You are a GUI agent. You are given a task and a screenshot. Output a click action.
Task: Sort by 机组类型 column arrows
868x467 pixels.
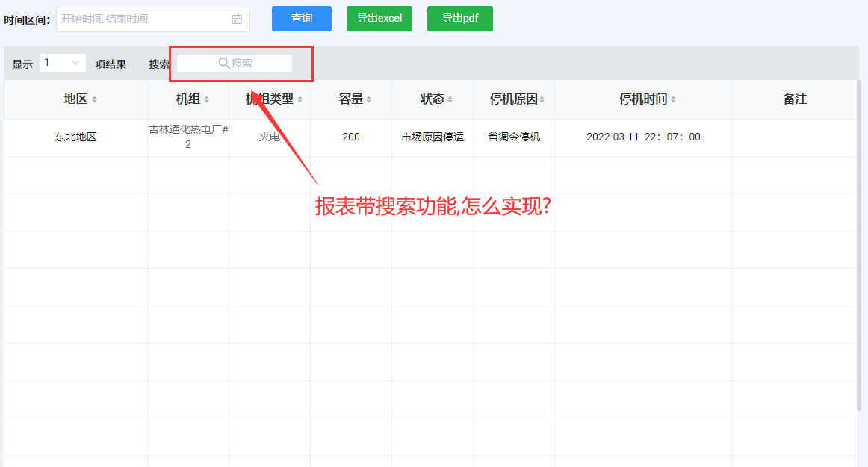[x=300, y=99]
